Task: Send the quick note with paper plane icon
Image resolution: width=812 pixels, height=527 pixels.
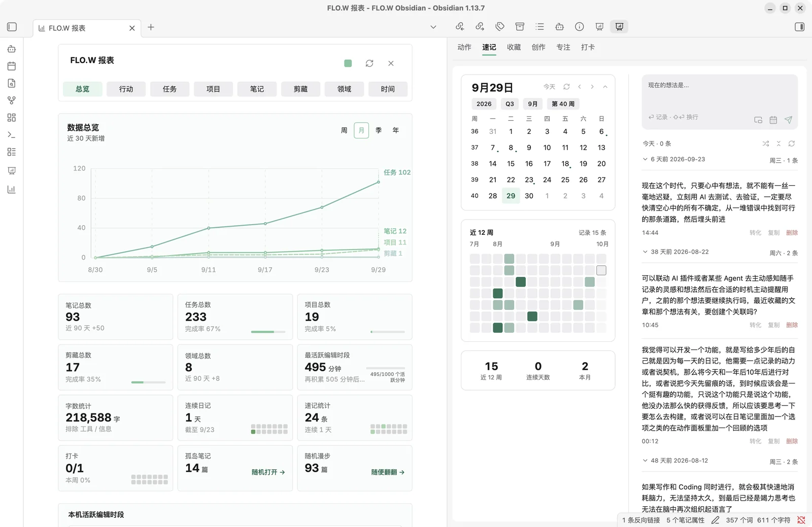Action: click(788, 120)
